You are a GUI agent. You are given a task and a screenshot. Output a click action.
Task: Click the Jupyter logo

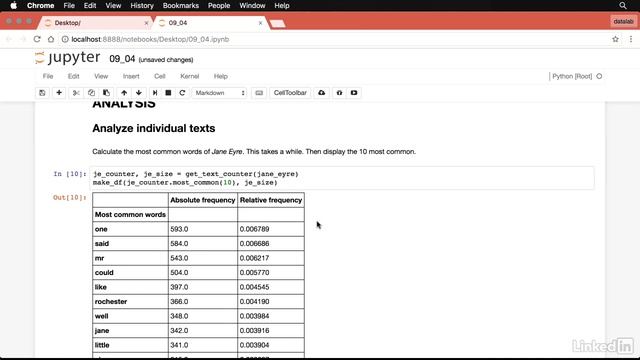[68, 58]
